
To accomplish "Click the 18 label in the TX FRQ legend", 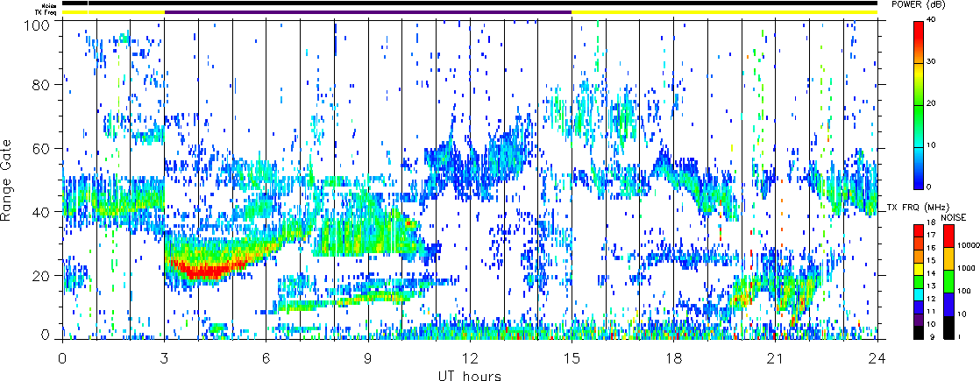I will point(931,222).
